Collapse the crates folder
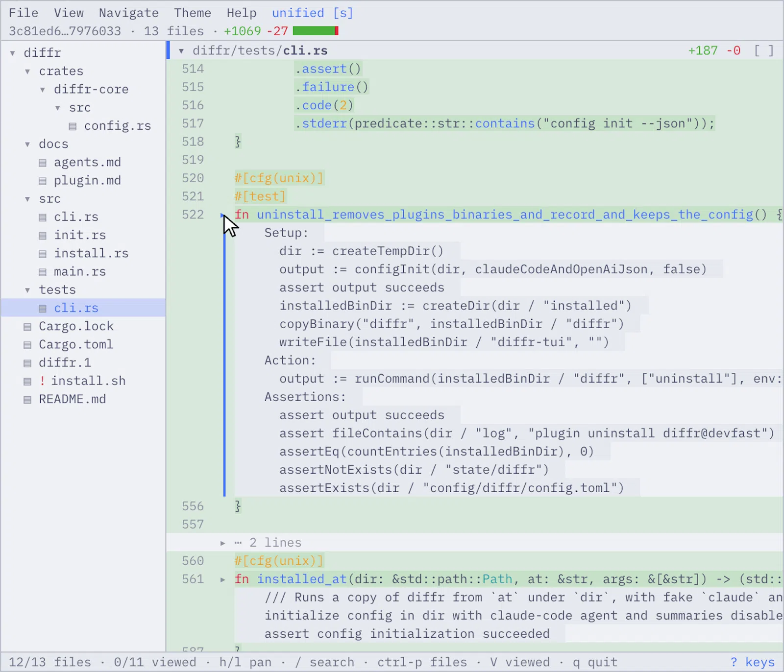 coord(27,72)
